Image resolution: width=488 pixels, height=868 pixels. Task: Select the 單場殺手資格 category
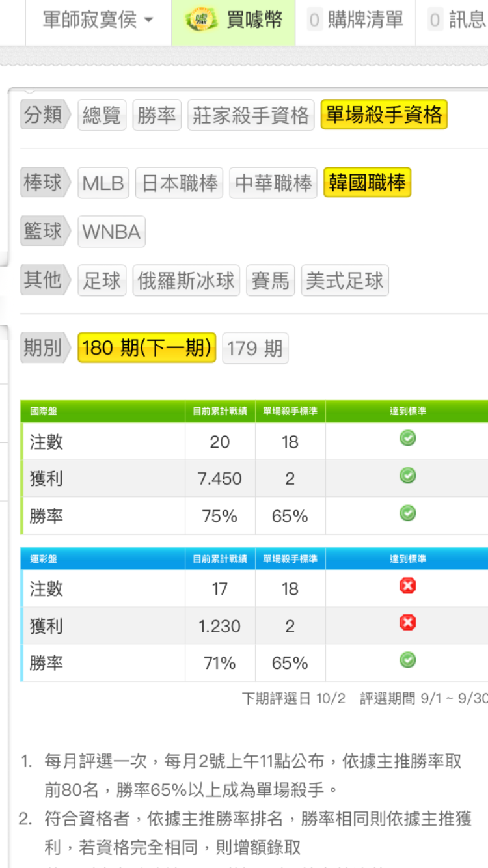384,115
